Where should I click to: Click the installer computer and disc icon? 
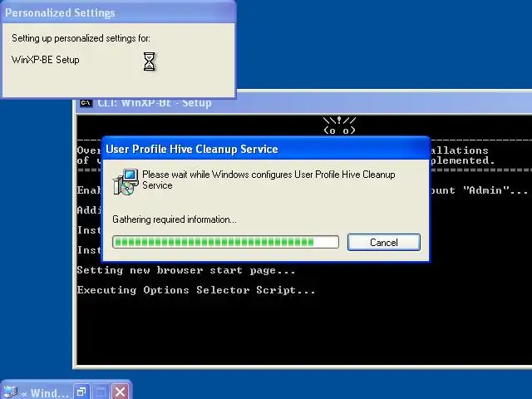(126, 182)
